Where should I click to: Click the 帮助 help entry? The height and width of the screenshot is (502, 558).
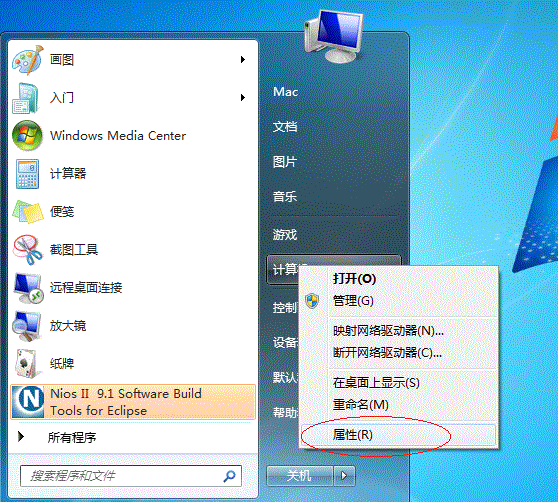(x=285, y=413)
